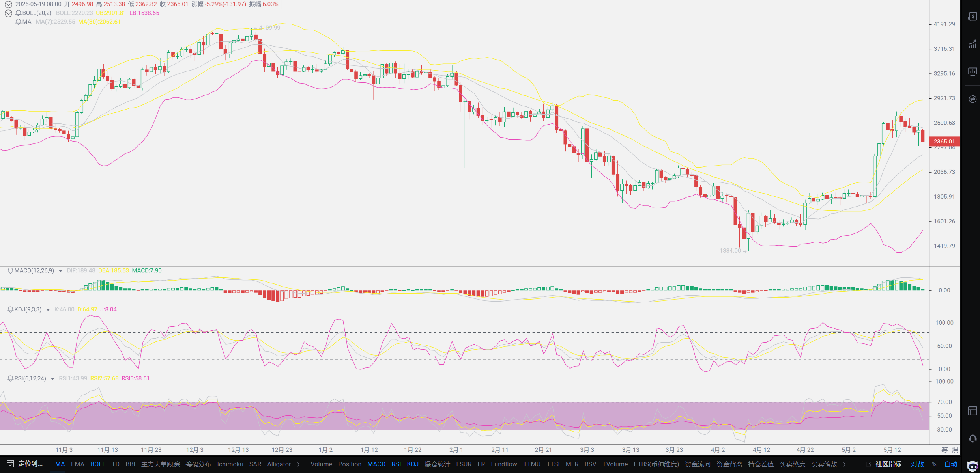Toggle the BOLL main indicator
The image size is (980, 473).
click(x=98, y=464)
